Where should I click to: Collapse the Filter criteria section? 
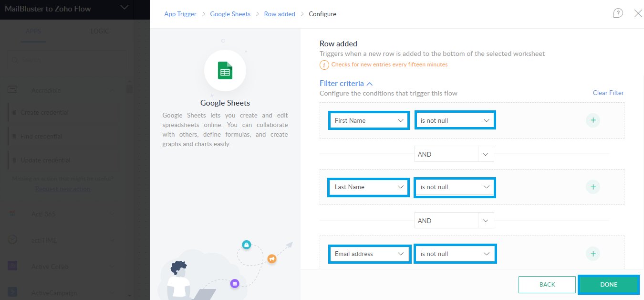[370, 83]
